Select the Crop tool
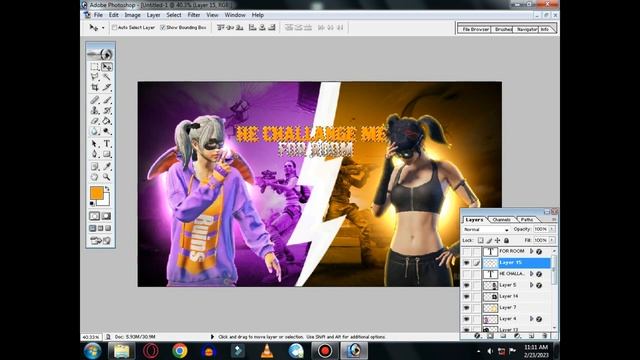640x360 pixels. click(95, 87)
